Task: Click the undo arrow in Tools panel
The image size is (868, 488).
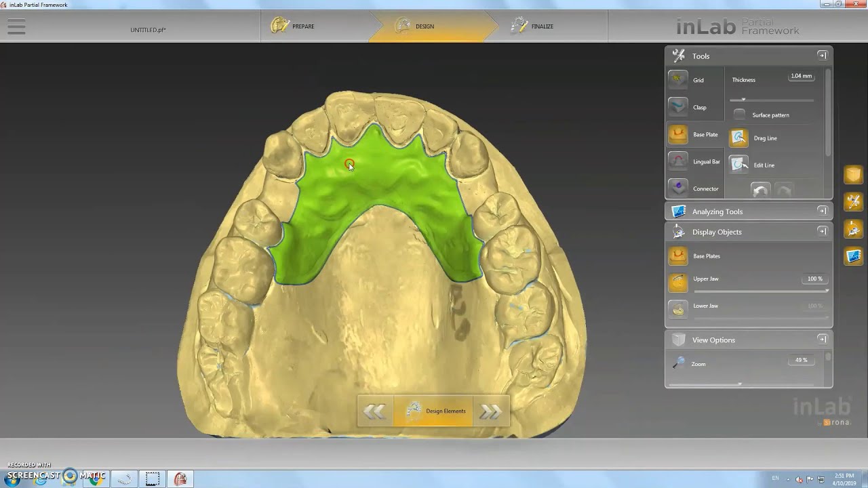Action: [760, 190]
